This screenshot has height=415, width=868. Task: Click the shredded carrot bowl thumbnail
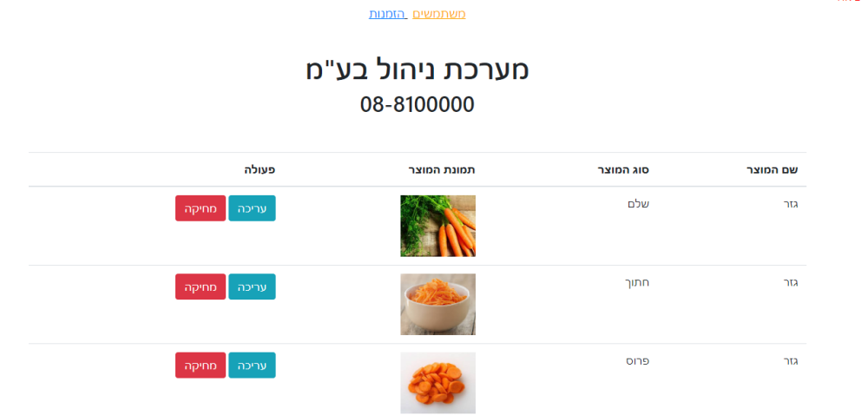point(437,304)
